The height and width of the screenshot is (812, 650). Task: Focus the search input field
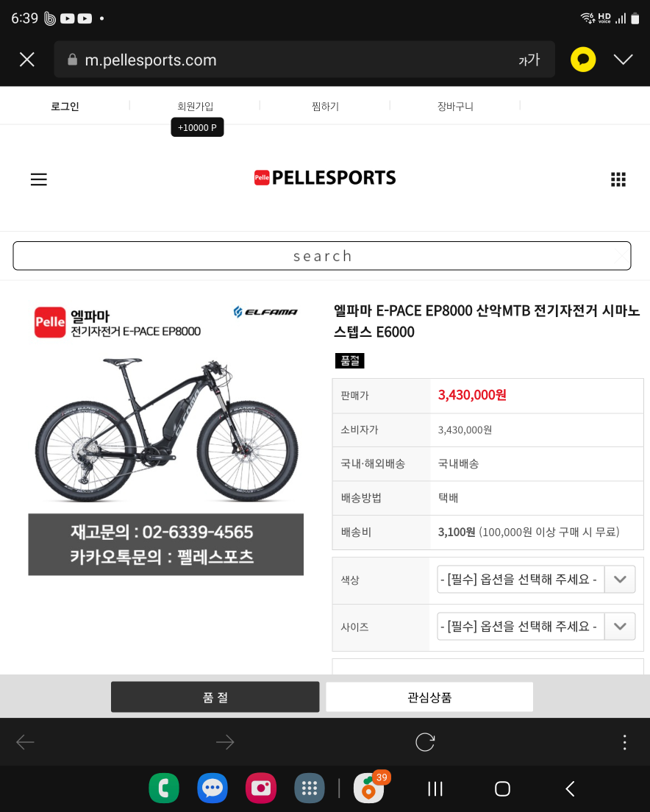(322, 256)
